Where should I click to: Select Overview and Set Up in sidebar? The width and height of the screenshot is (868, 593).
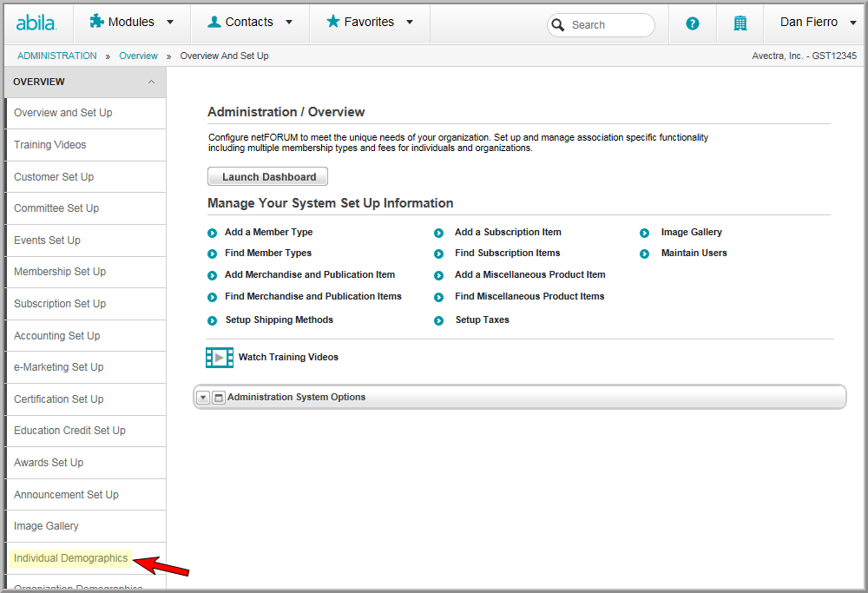pyautogui.click(x=86, y=113)
